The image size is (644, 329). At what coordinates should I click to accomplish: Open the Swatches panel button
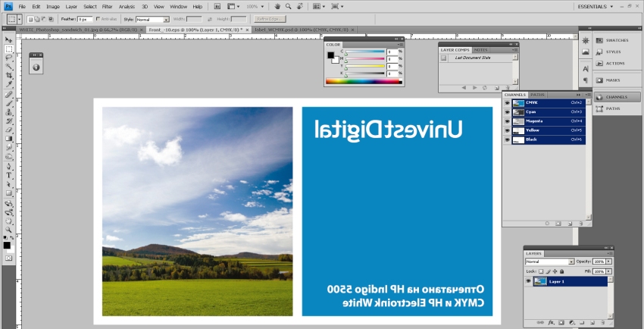(617, 41)
